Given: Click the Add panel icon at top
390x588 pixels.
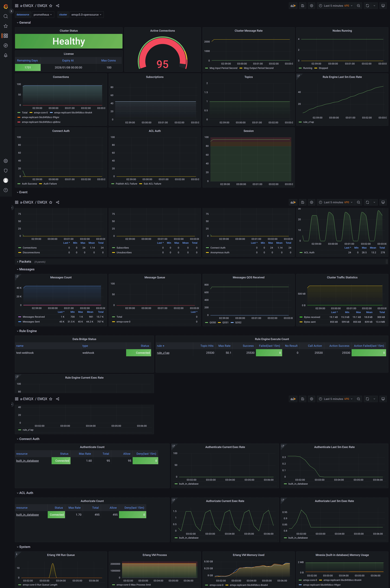Looking at the screenshot, I should click(293, 6).
